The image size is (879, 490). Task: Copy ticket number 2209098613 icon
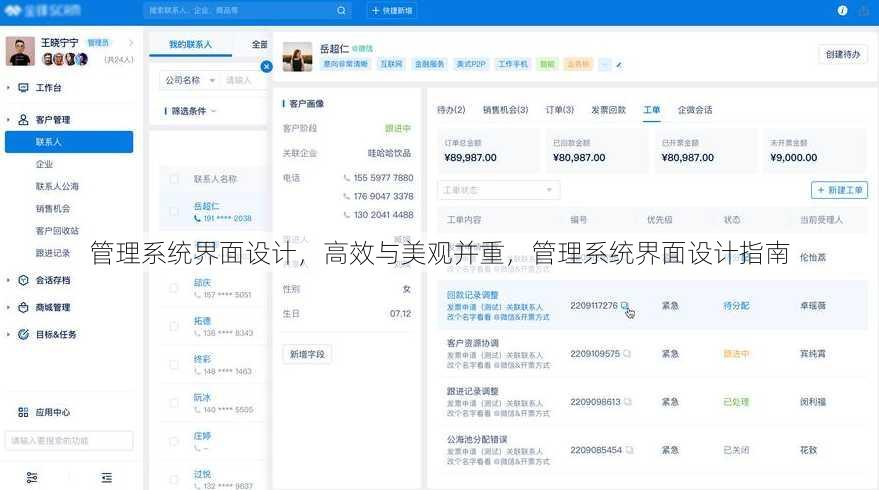pyautogui.click(x=628, y=402)
